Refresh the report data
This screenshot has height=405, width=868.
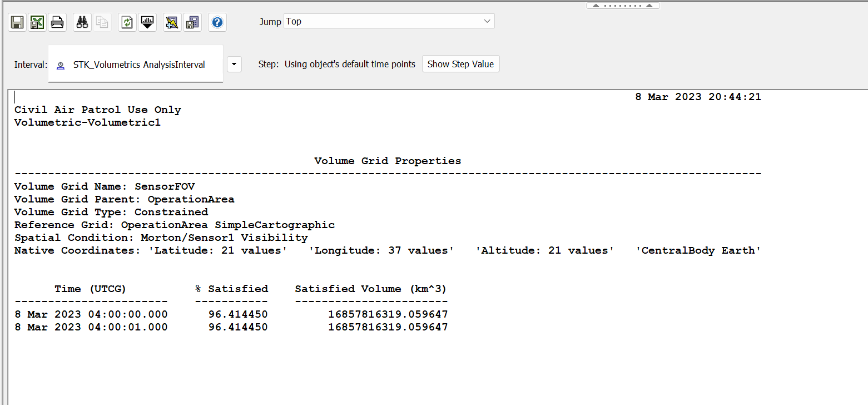point(127,22)
